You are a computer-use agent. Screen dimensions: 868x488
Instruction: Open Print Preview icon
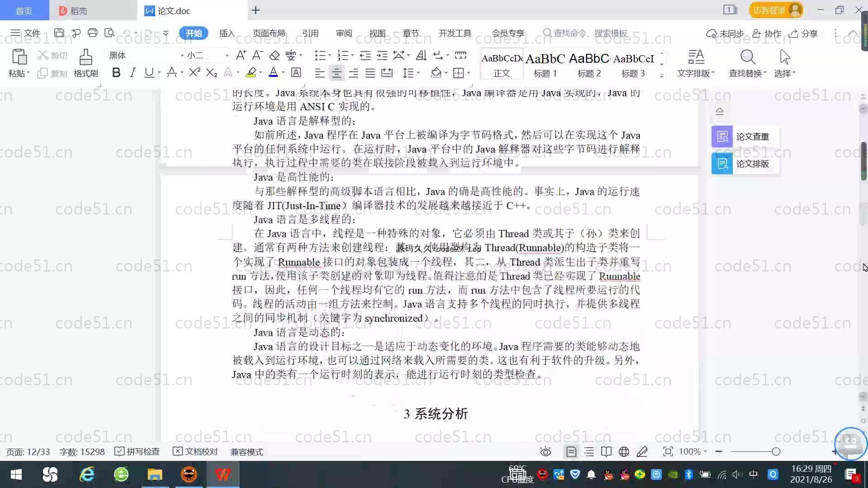(x=109, y=33)
